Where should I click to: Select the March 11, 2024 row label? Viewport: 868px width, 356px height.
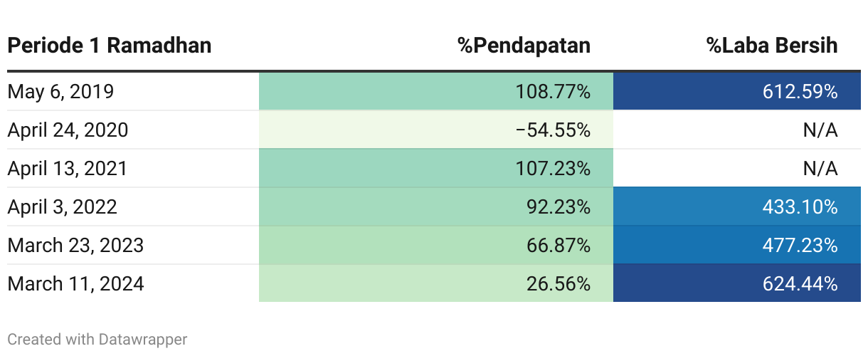coord(75,283)
